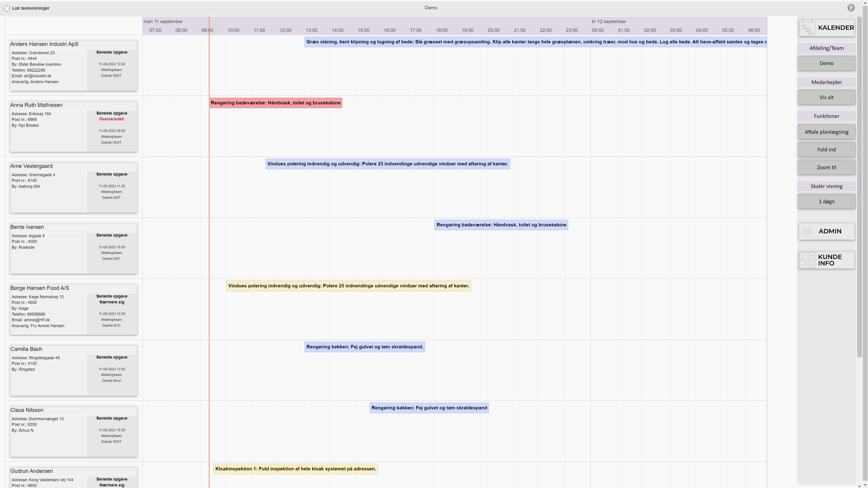Click Adresse: Eriksvej 184 text
The image size is (868, 488).
(31, 114)
